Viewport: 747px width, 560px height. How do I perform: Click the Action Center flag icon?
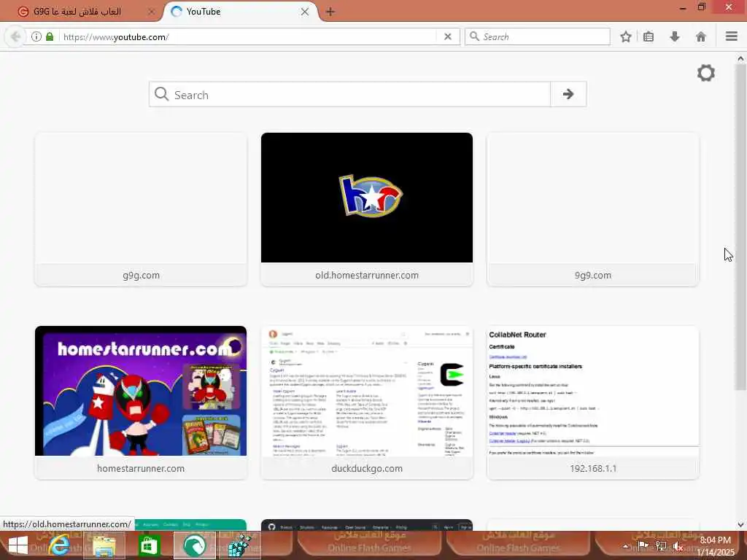click(643, 545)
